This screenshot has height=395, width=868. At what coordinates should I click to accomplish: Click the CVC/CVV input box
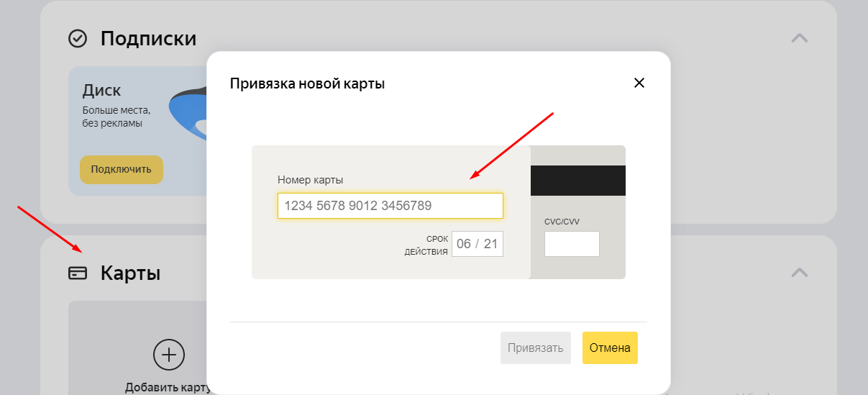tap(572, 244)
